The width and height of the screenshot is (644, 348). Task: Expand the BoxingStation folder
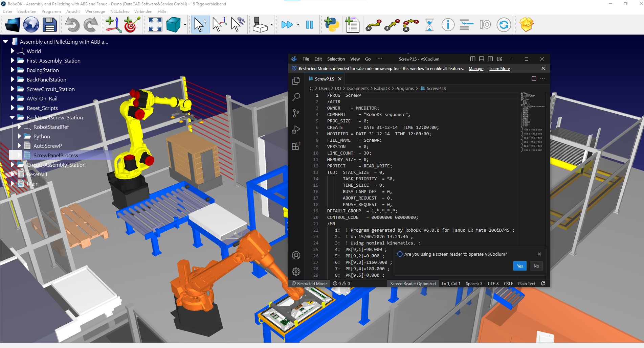(x=13, y=70)
